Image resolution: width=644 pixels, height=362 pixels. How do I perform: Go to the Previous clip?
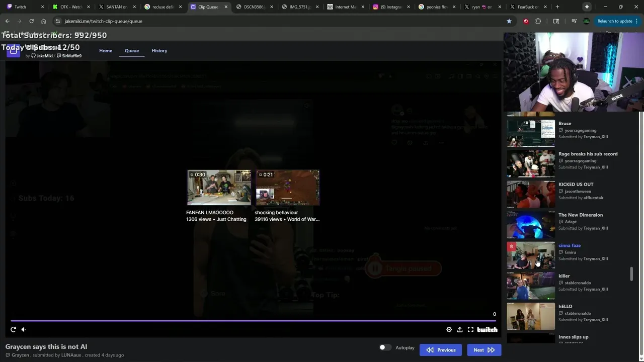click(441, 350)
